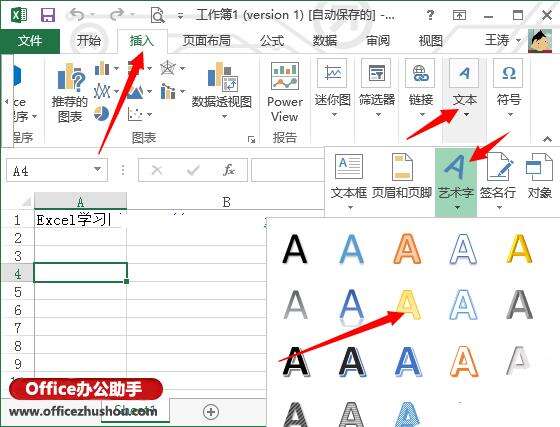Choose the black fill WordArt style
560x427 pixels.
coord(295,249)
